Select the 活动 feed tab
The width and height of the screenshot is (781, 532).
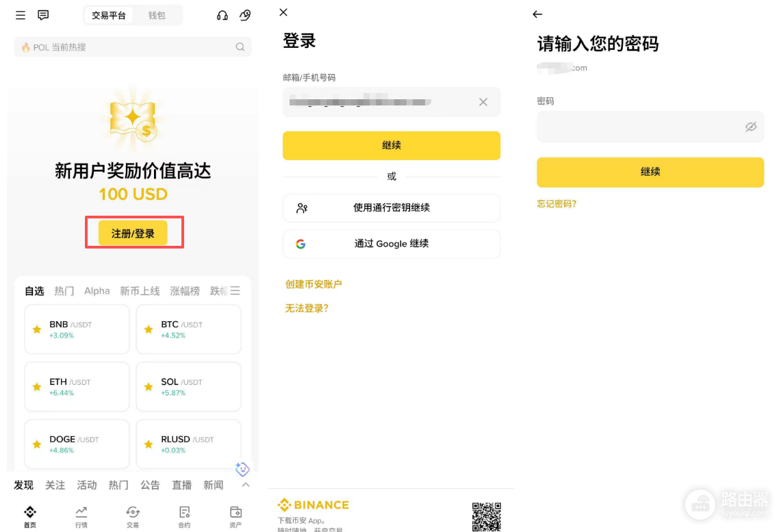click(x=87, y=485)
